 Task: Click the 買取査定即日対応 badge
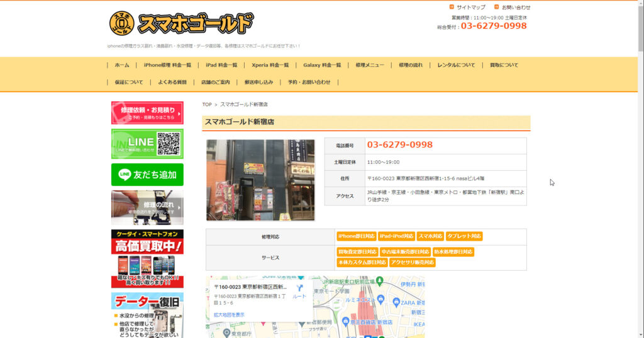click(x=357, y=252)
